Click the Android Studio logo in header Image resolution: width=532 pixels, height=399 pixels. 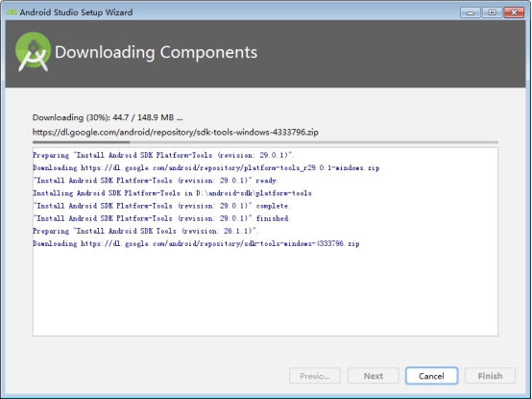point(33,52)
